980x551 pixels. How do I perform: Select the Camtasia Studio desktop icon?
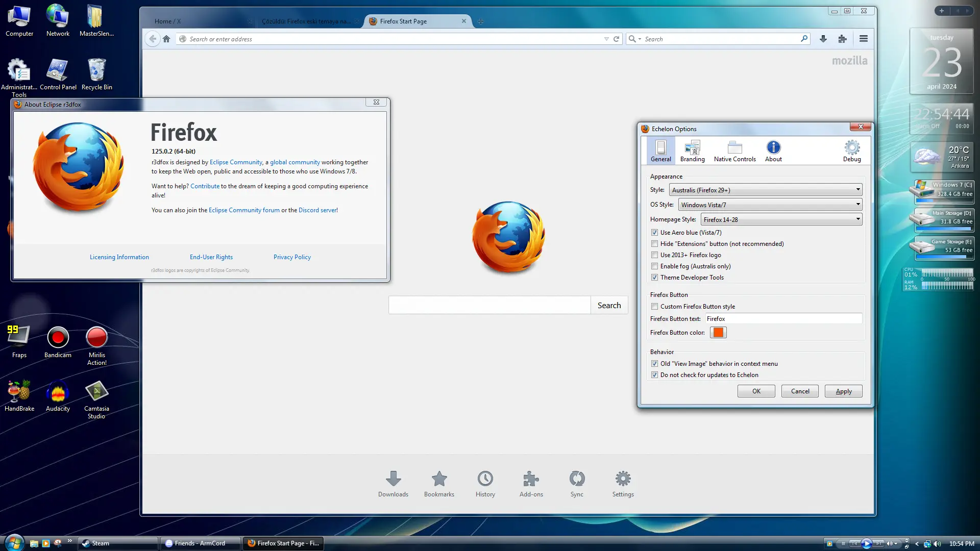point(96,399)
